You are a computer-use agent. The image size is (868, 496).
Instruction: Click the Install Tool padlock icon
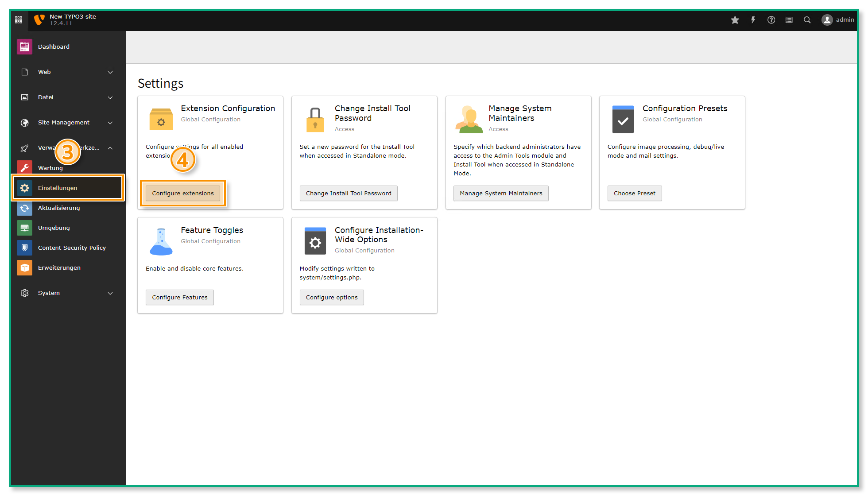(x=315, y=120)
